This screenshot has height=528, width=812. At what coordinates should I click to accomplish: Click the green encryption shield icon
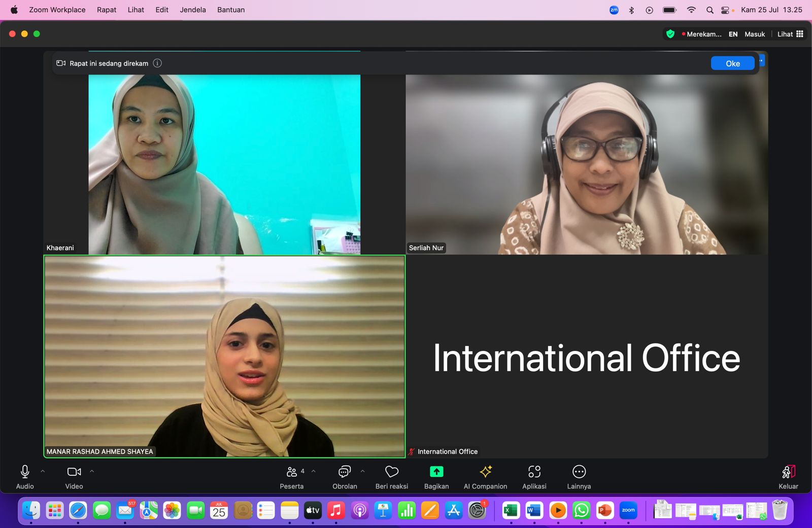pos(670,34)
